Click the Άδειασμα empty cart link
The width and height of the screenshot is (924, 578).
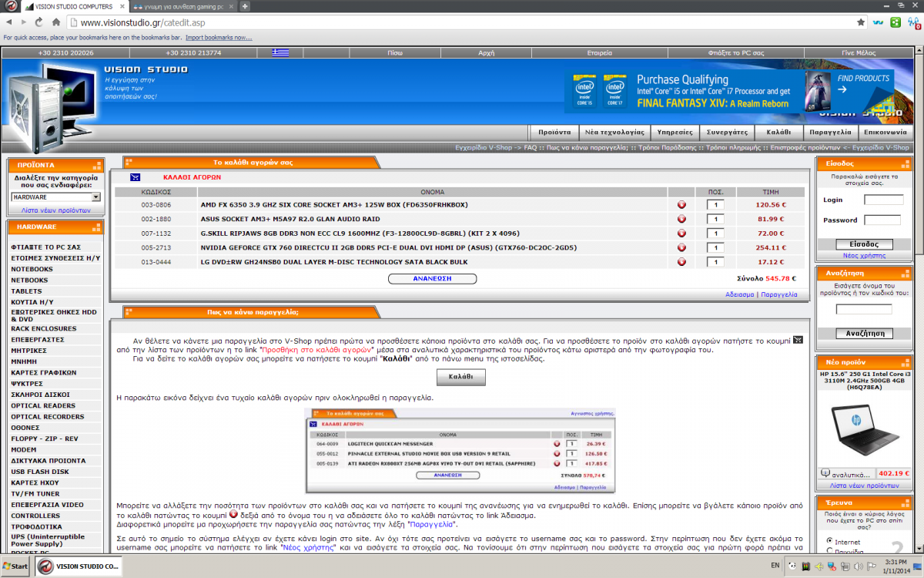tap(740, 294)
